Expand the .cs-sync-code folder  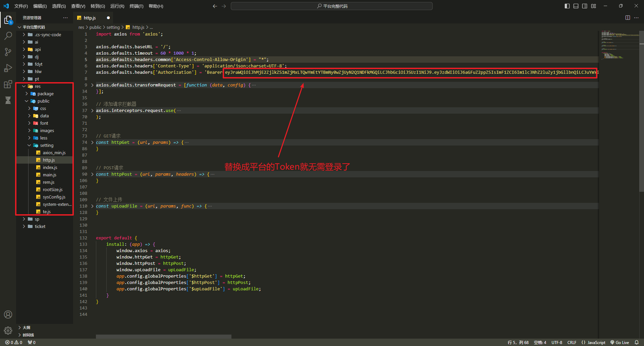click(45, 35)
